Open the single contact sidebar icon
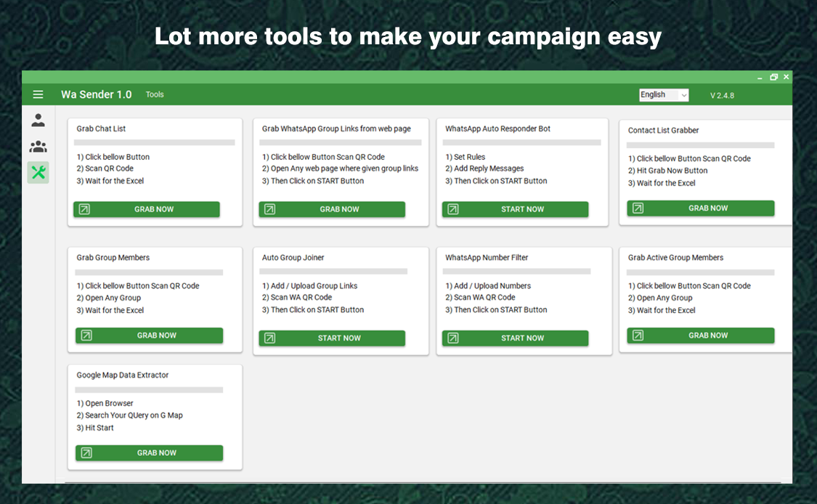This screenshot has width=817, height=504. pyautogui.click(x=38, y=121)
